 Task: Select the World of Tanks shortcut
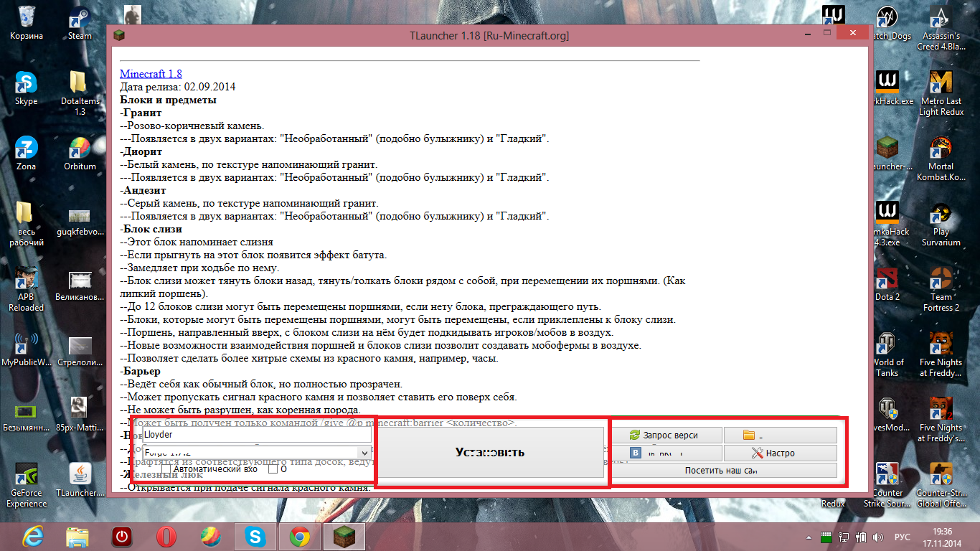click(887, 354)
